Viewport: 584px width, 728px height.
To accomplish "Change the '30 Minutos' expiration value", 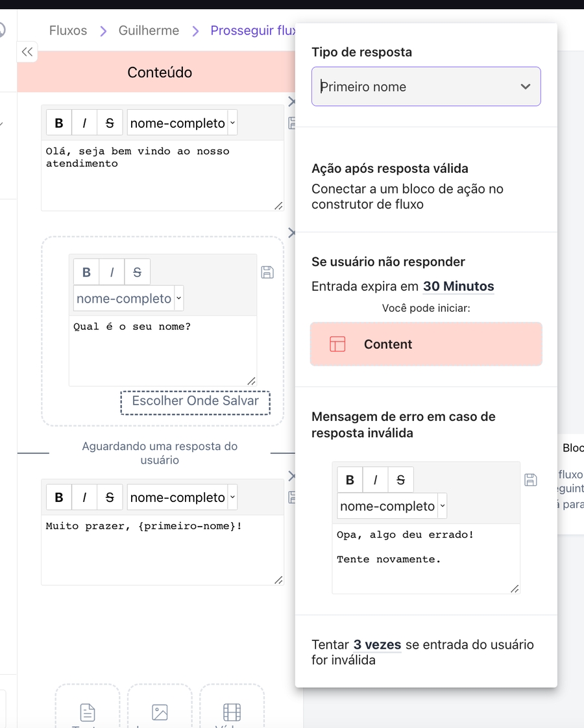I will (458, 286).
